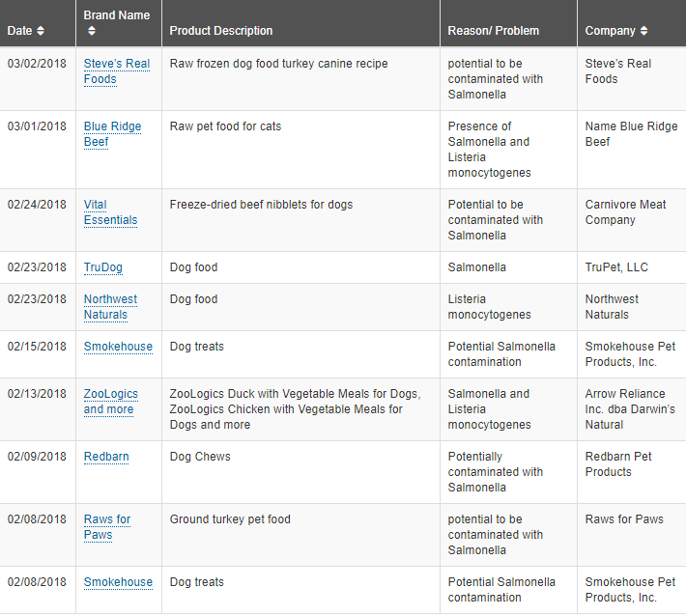The width and height of the screenshot is (686, 616).
Task: Open Smokehouse link dated 02/15/2018
Action: 118,347
